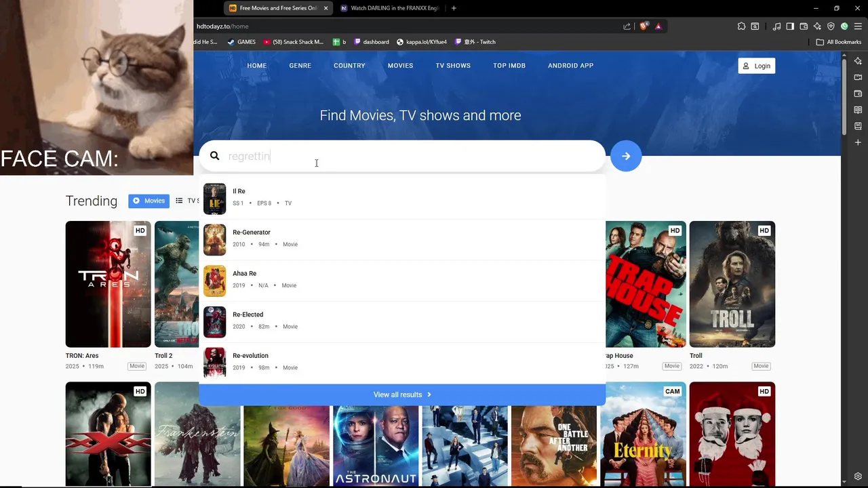The height and width of the screenshot is (488, 868).
Task: Open the Twitch bookmark
Action: (x=475, y=42)
